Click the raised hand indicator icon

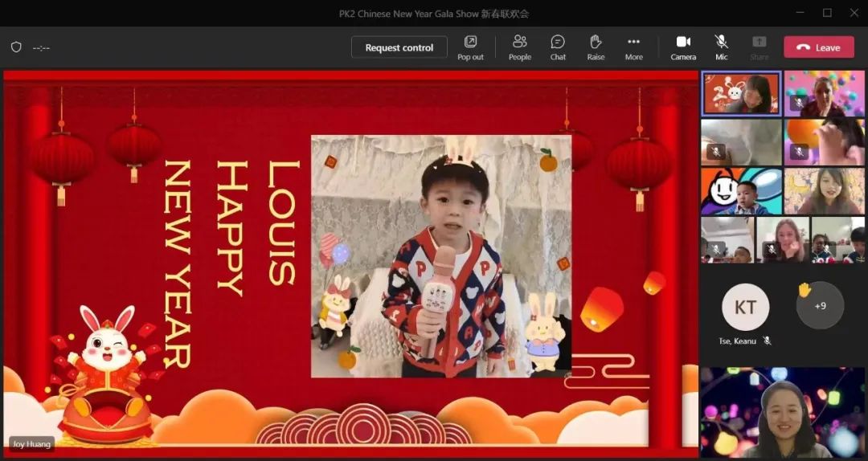(x=804, y=289)
